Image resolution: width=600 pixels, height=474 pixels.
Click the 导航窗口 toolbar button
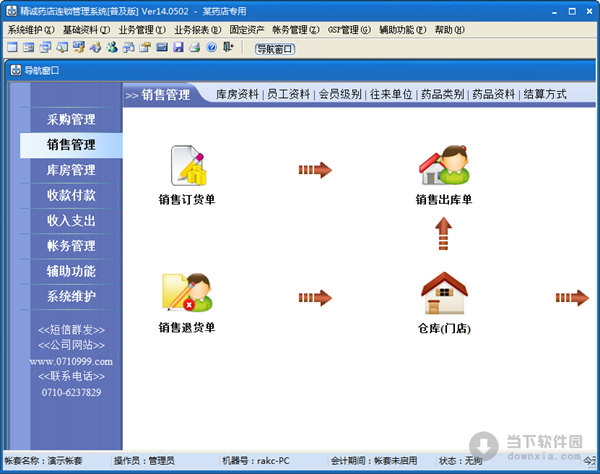point(275,49)
